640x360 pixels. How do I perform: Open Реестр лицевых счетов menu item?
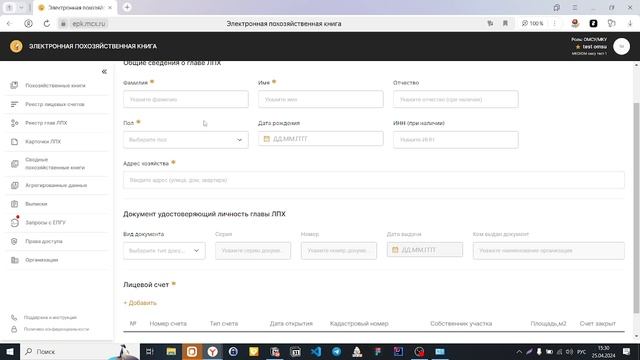55,104
